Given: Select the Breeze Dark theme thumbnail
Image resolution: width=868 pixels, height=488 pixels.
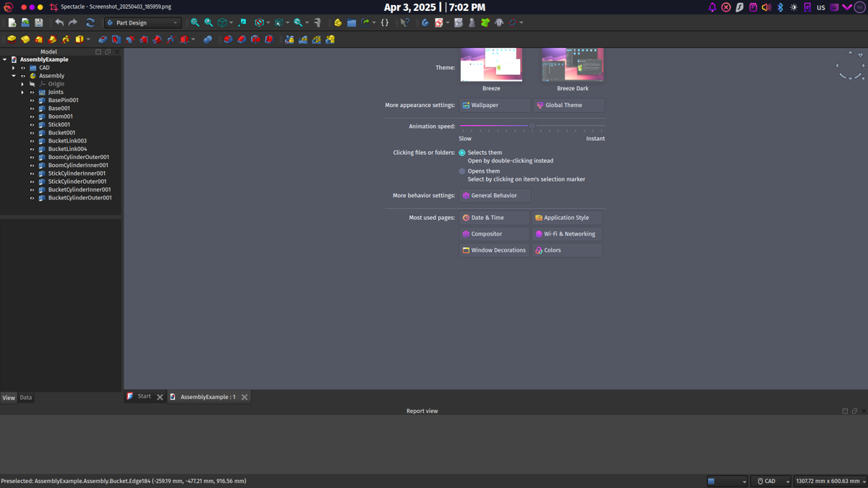Looking at the screenshot, I should (x=572, y=66).
